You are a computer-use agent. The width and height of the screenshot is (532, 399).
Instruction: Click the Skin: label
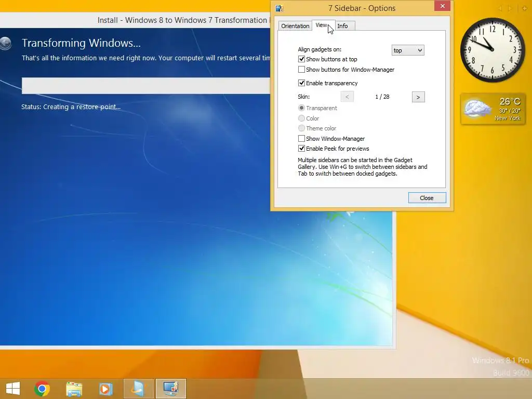303,97
